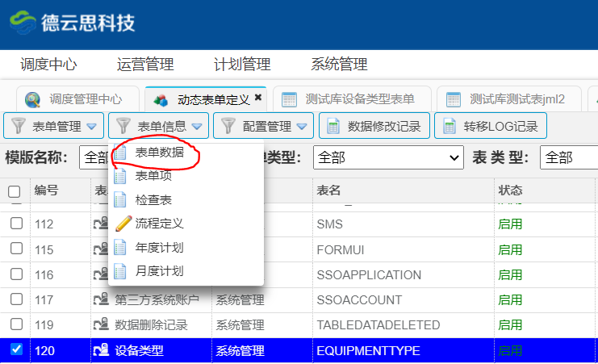Click the 数据修改记录 button
Viewport: 598px width, 364px height.
point(374,126)
